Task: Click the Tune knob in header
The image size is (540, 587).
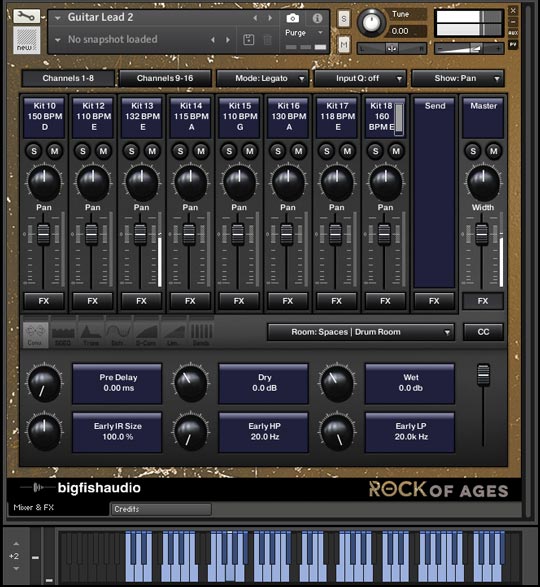Action: 371,22
